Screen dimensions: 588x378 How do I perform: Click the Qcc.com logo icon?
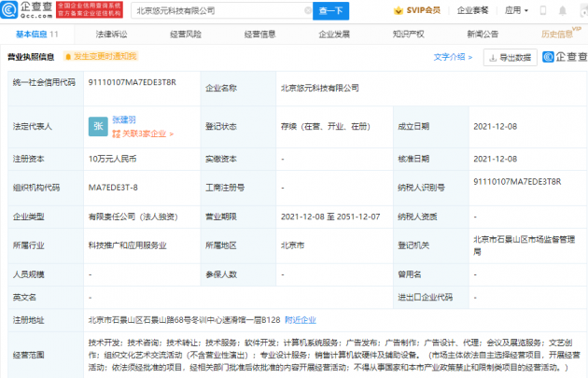8,10
